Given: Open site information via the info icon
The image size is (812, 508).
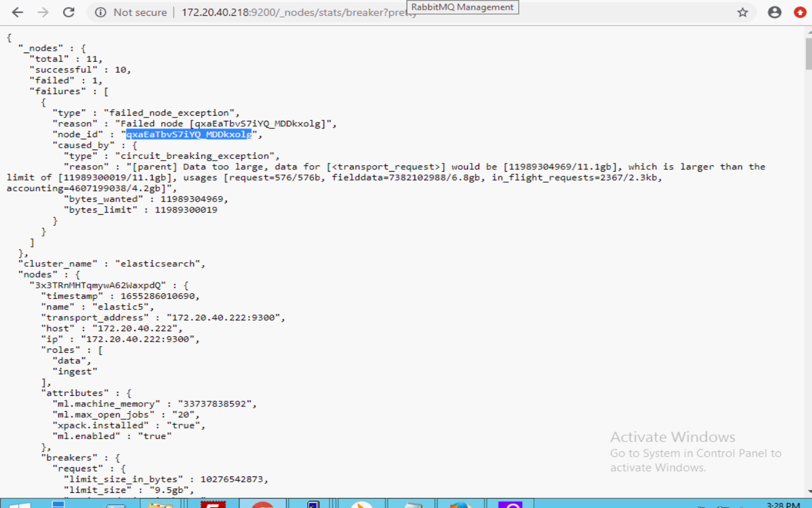Looking at the screenshot, I should tap(100, 12).
